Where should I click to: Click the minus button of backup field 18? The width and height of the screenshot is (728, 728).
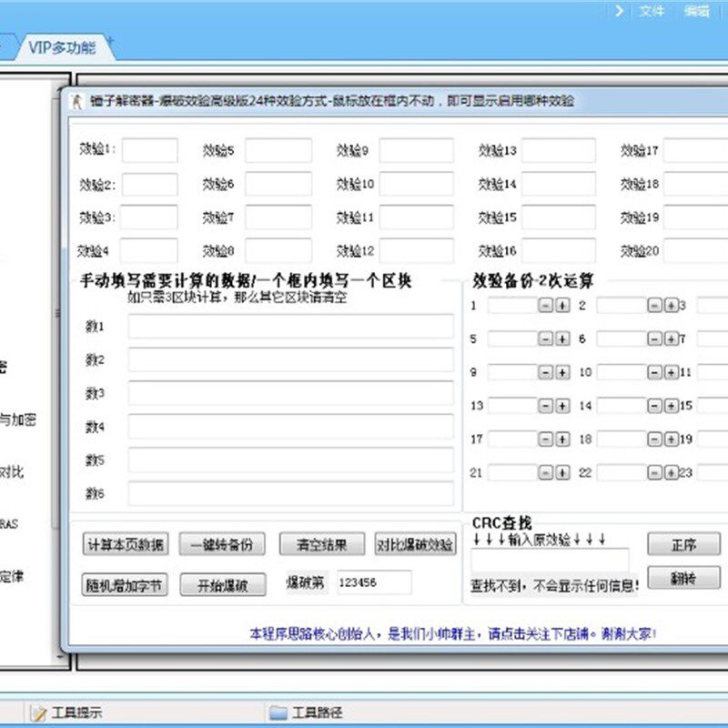[x=654, y=440]
